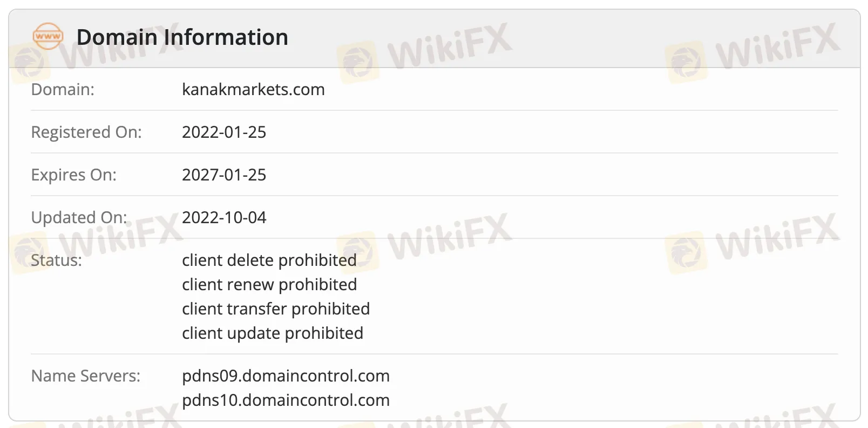Viewport: 868px width, 428px height.
Task: Click the client update prohibited status
Action: point(273,333)
